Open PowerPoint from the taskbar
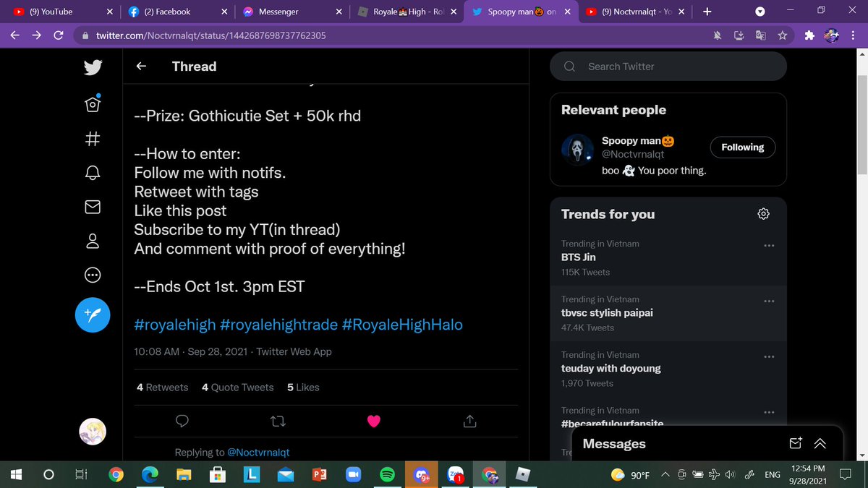 pos(319,474)
